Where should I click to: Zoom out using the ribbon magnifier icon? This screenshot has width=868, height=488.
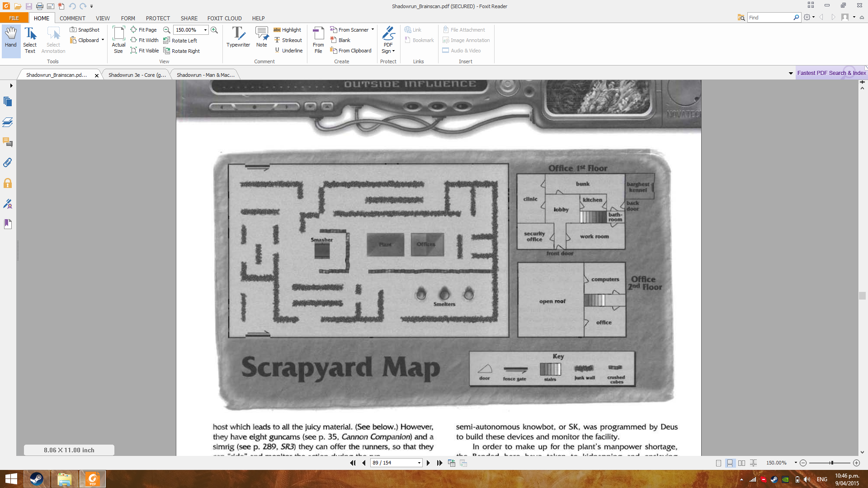167,30
